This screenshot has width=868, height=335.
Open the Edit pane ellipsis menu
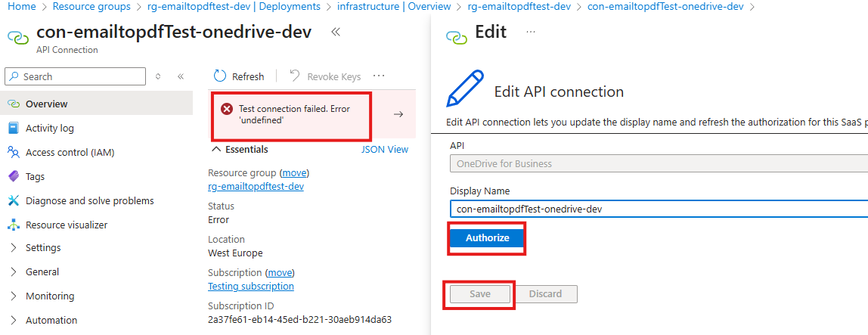click(x=531, y=32)
